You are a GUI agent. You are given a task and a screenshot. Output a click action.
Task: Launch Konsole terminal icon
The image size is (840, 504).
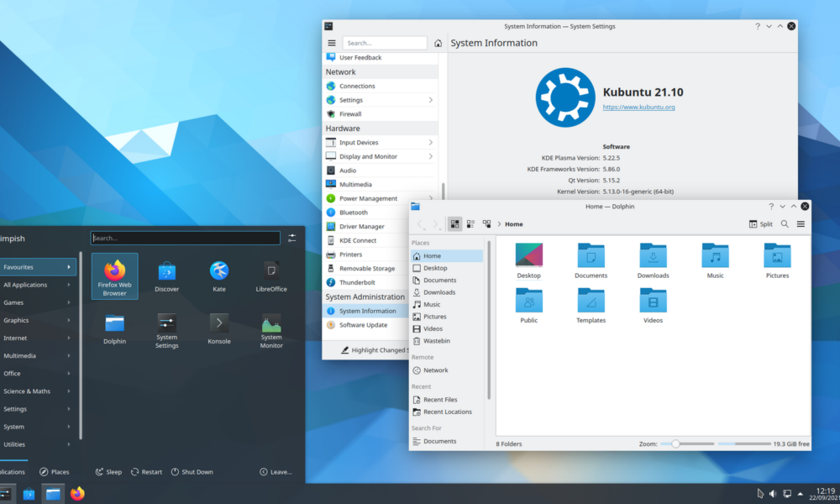219,328
